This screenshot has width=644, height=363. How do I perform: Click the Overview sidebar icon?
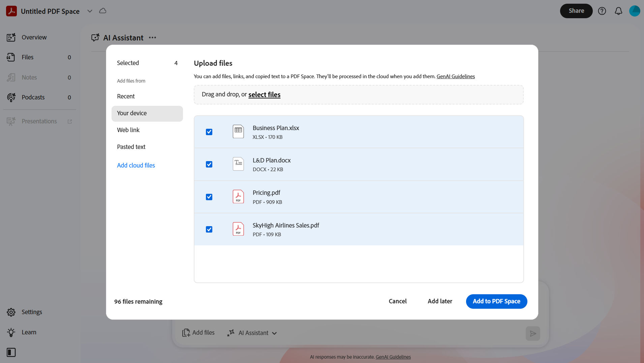pos(11,37)
